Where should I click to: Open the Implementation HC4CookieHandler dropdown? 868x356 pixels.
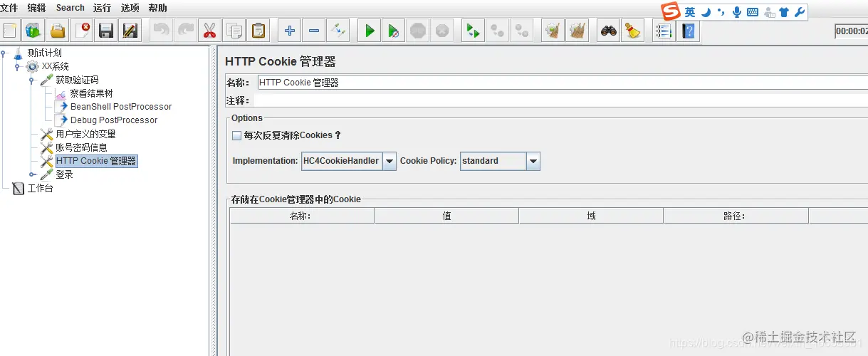pos(389,161)
